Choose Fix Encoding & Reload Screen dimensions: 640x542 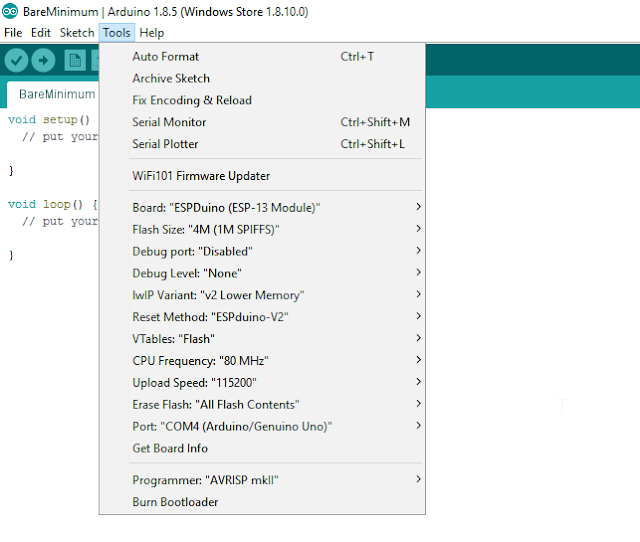click(x=262, y=100)
